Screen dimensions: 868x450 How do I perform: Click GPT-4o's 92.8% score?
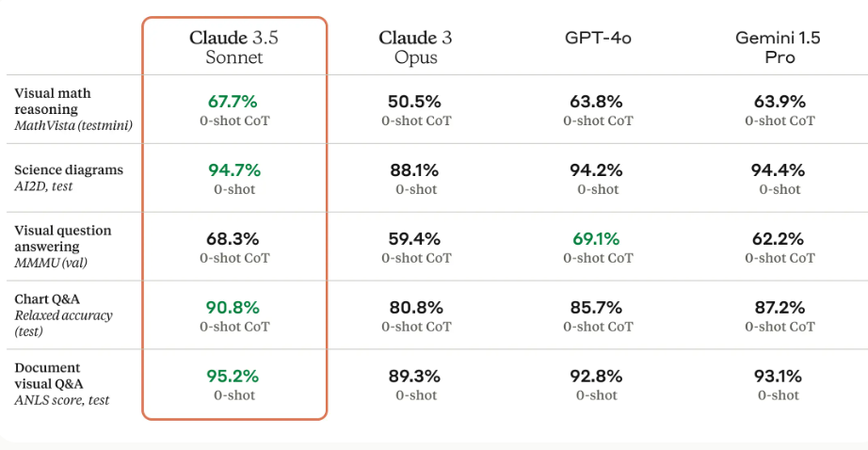597,377
